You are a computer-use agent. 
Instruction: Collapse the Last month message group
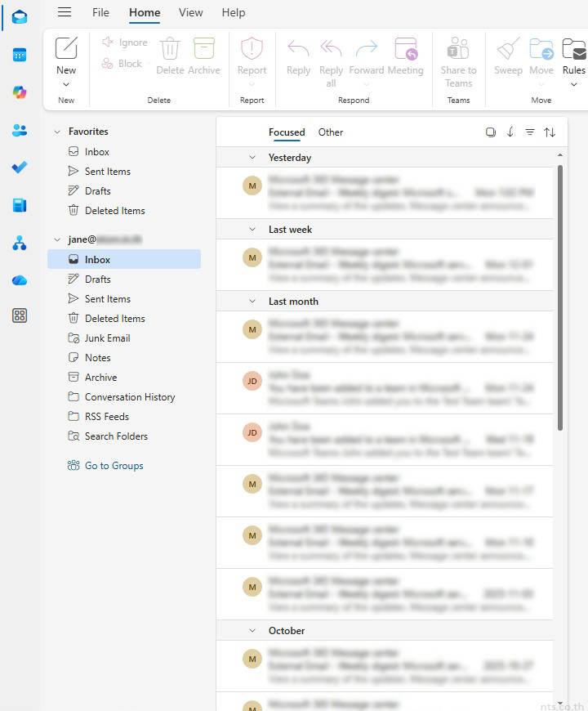252,301
